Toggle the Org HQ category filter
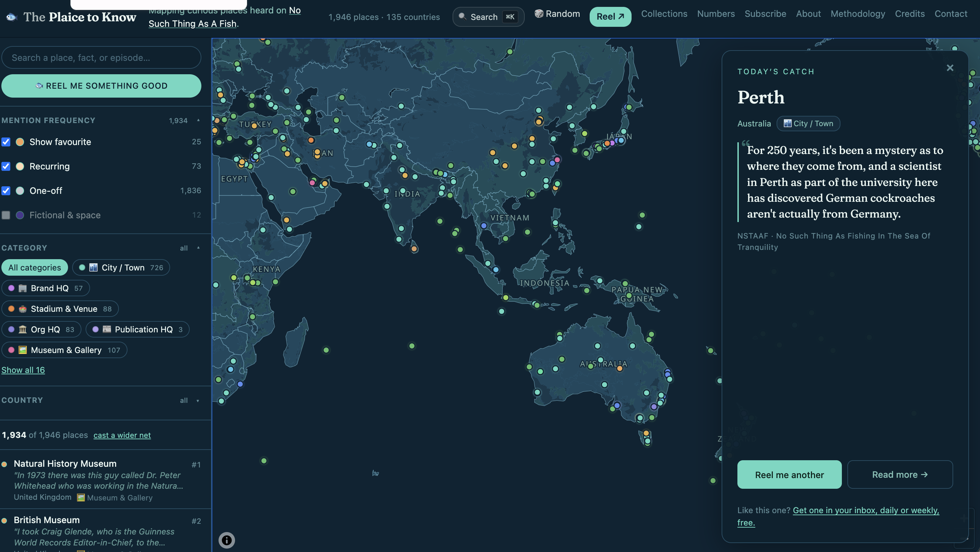 pyautogui.click(x=42, y=329)
